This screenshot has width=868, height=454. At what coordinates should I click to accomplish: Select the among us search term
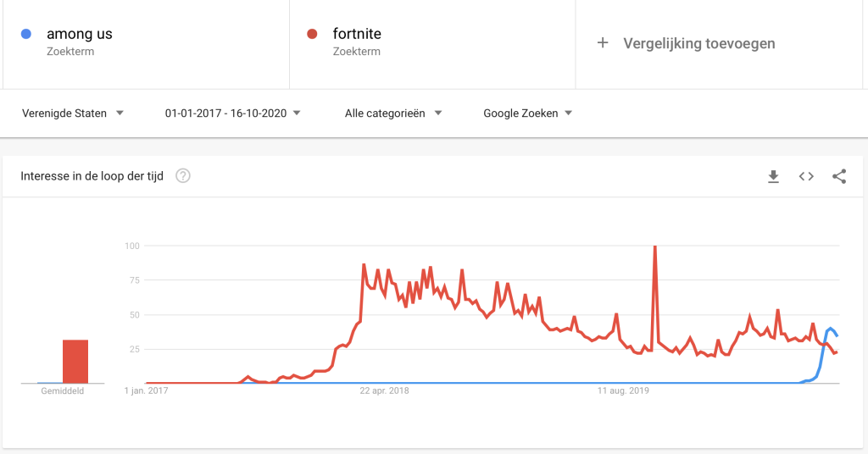(x=80, y=35)
